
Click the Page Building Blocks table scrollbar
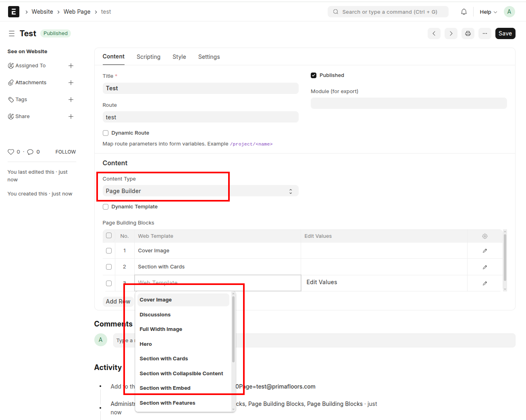point(505,258)
